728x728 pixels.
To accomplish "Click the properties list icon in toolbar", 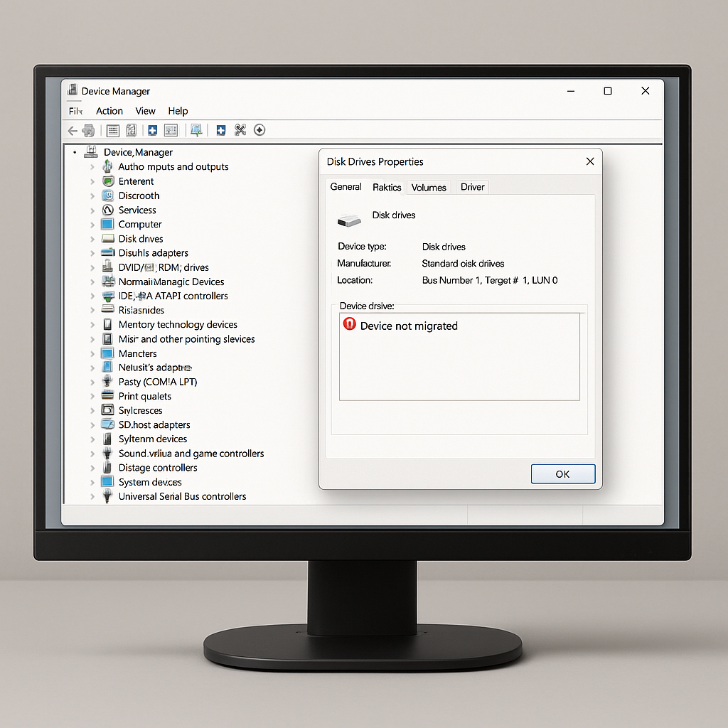I will click(x=113, y=131).
